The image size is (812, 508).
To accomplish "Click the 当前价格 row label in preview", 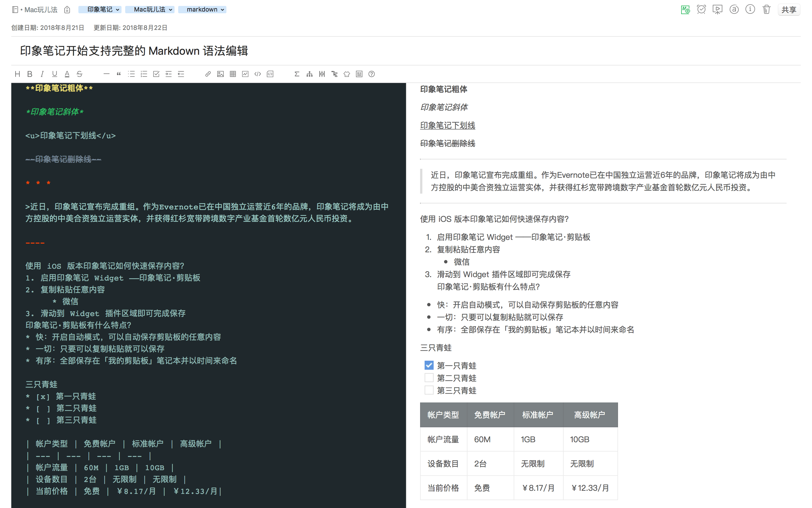I will coord(443,488).
